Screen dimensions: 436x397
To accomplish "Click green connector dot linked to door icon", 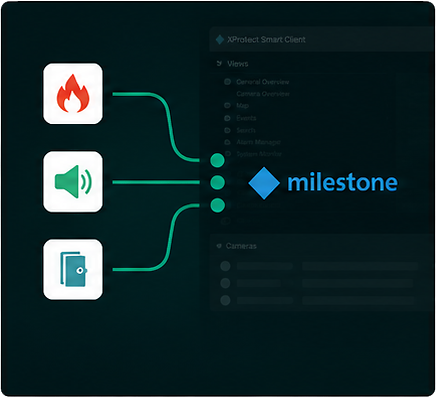I will (217, 205).
